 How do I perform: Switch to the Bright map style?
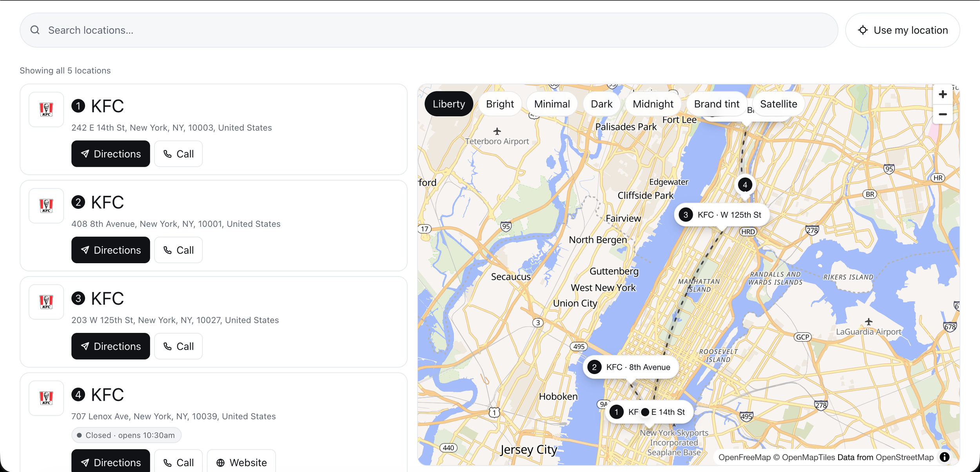(500, 104)
